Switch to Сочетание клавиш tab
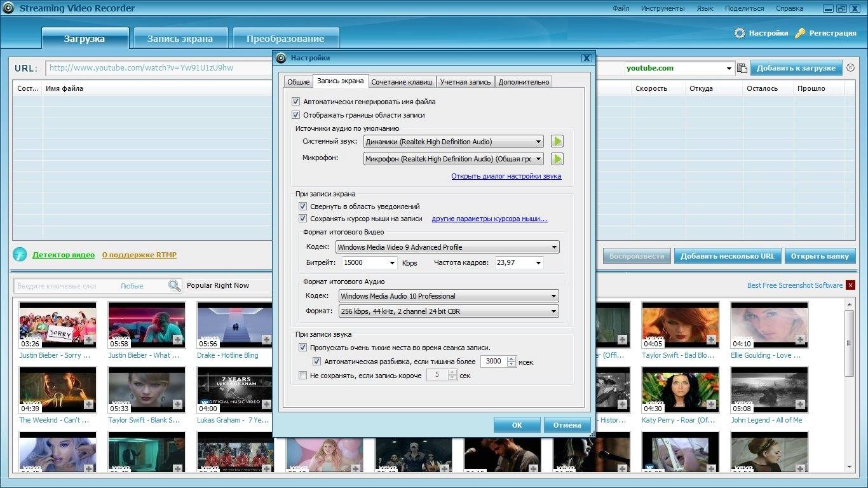The image size is (868, 488). coord(402,82)
